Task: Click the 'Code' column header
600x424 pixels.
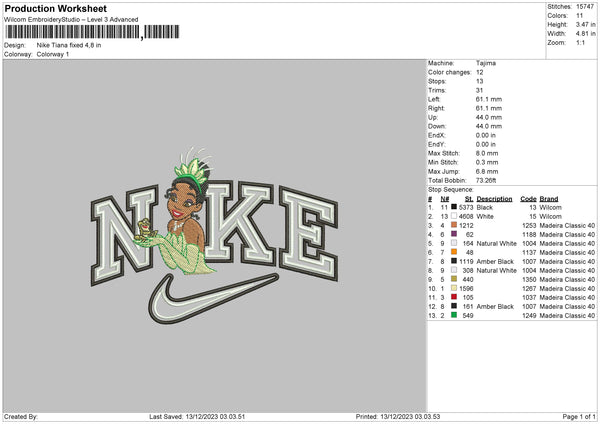Action: pyautogui.click(x=528, y=199)
